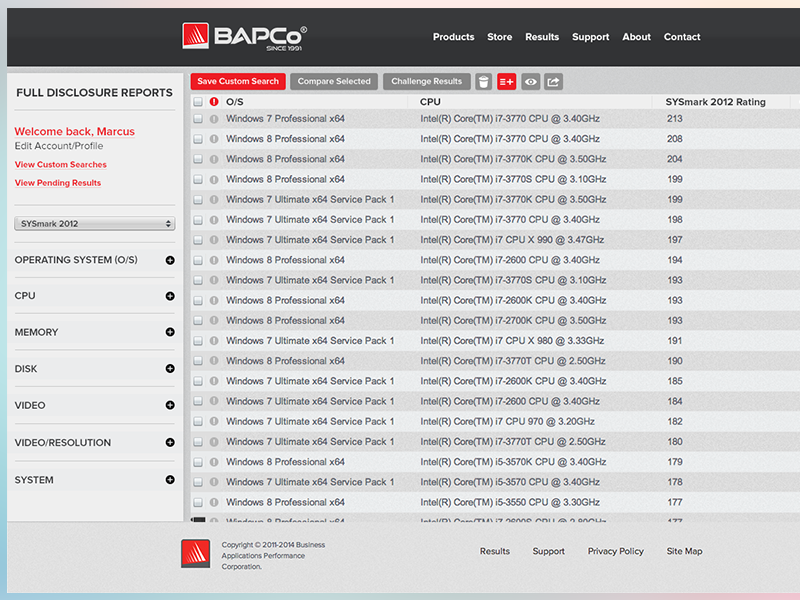
Task: Open Support in the top navigation
Action: click(x=590, y=37)
